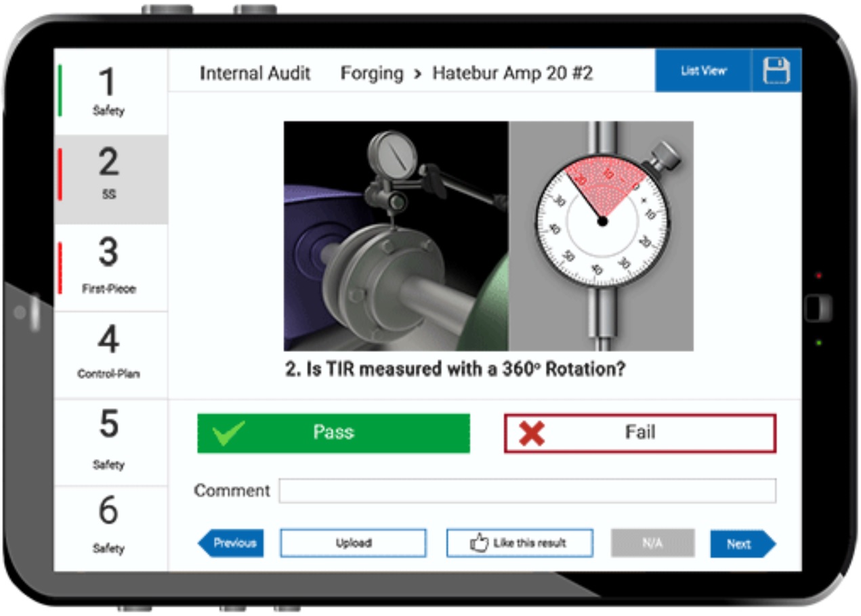Viewport: 861px width, 616px height.
Task: Mark the question as Fail
Action: (x=640, y=433)
